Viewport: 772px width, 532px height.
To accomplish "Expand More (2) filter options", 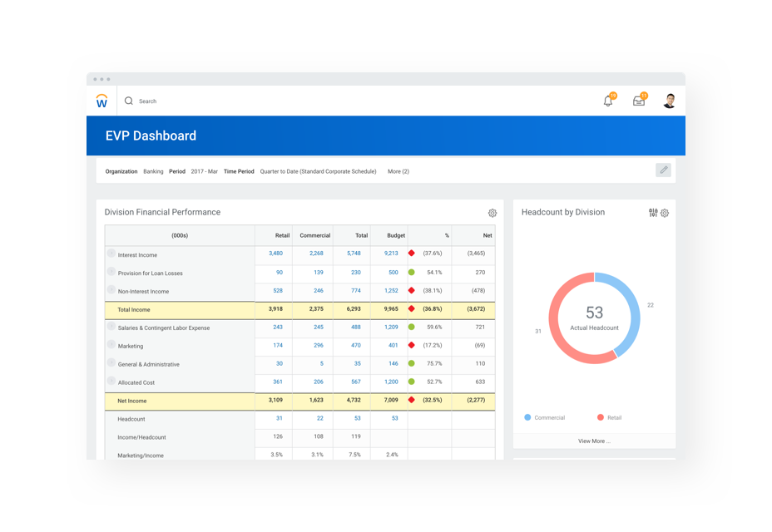I will coord(398,171).
